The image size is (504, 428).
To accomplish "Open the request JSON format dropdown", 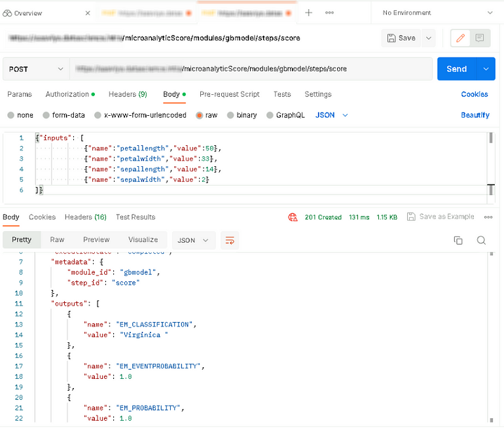I will click(x=331, y=115).
